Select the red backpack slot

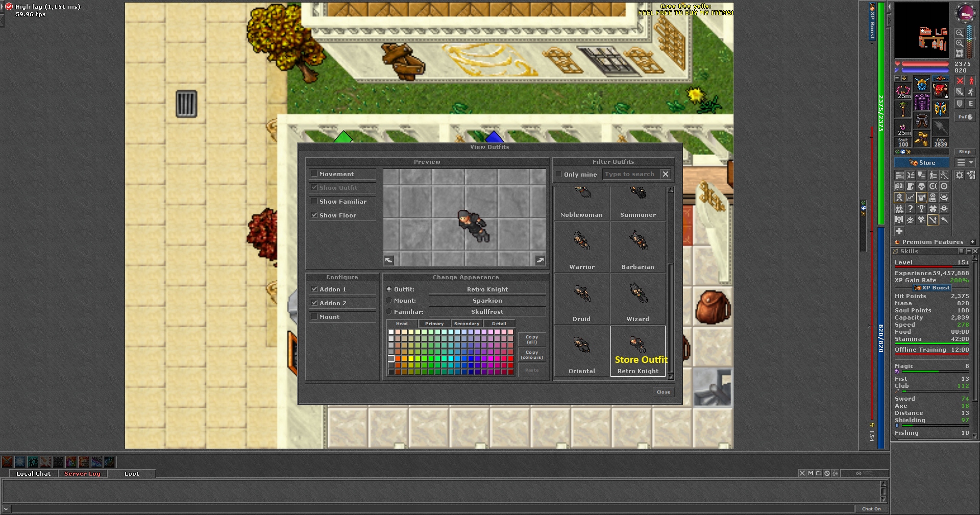(940, 90)
